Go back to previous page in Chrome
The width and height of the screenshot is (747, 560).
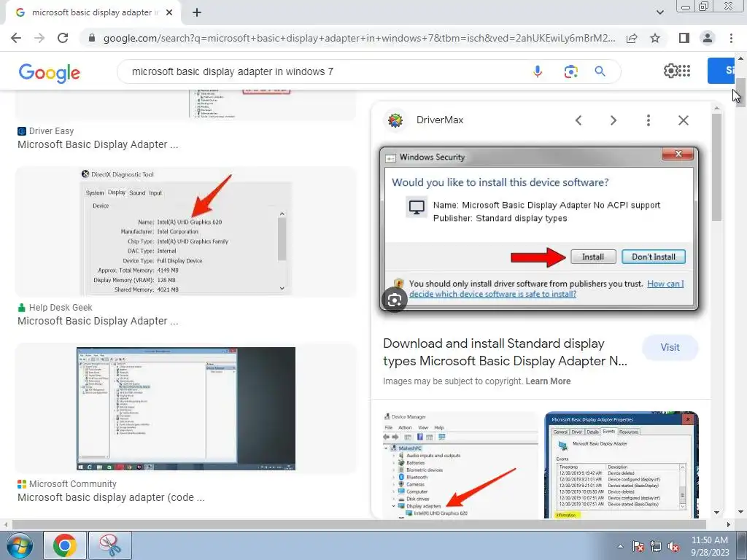16,38
